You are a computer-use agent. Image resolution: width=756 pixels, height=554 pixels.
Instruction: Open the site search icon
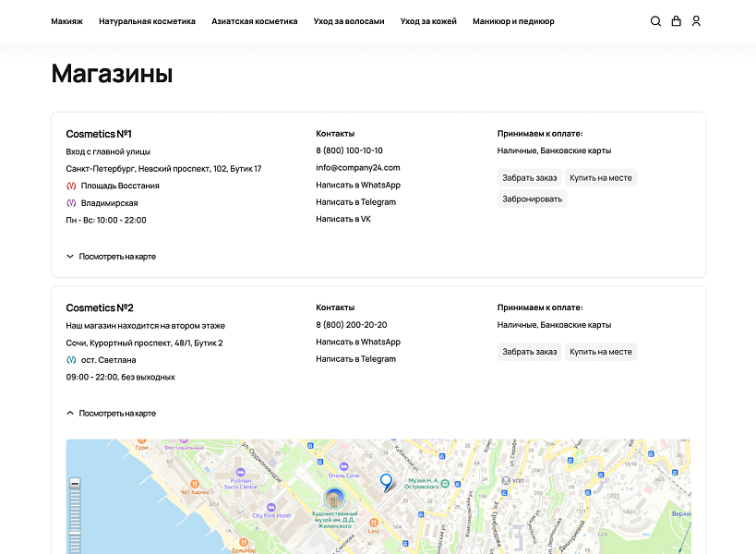click(x=655, y=21)
